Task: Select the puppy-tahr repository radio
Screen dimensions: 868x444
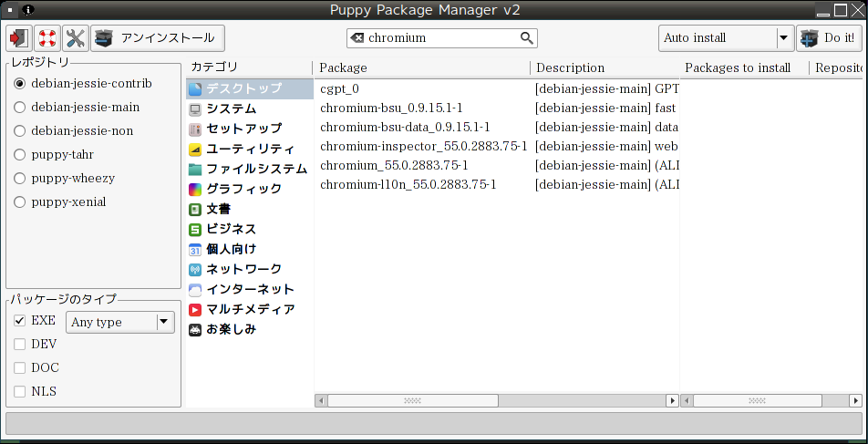Action: pyautogui.click(x=20, y=154)
